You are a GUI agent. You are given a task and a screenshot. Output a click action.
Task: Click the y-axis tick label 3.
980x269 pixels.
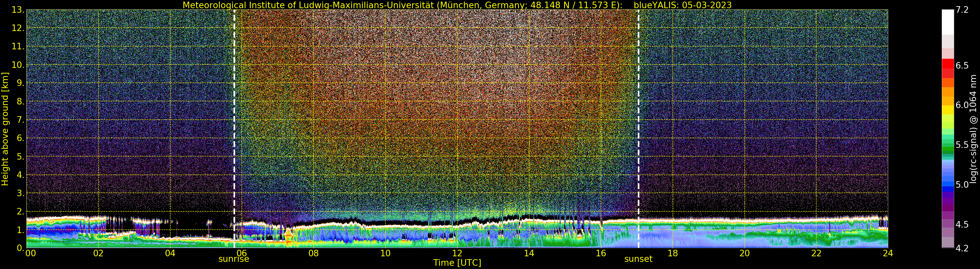[21, 193]
